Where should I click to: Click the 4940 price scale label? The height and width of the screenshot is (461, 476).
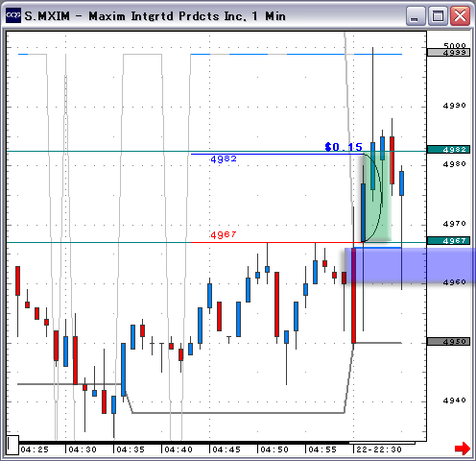tap(454, 400)
